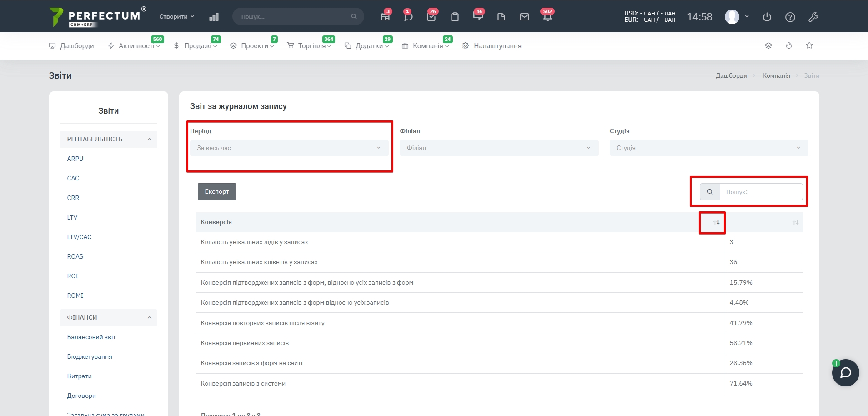
Task: Open the Період dropdown
Action: [289, 148]
